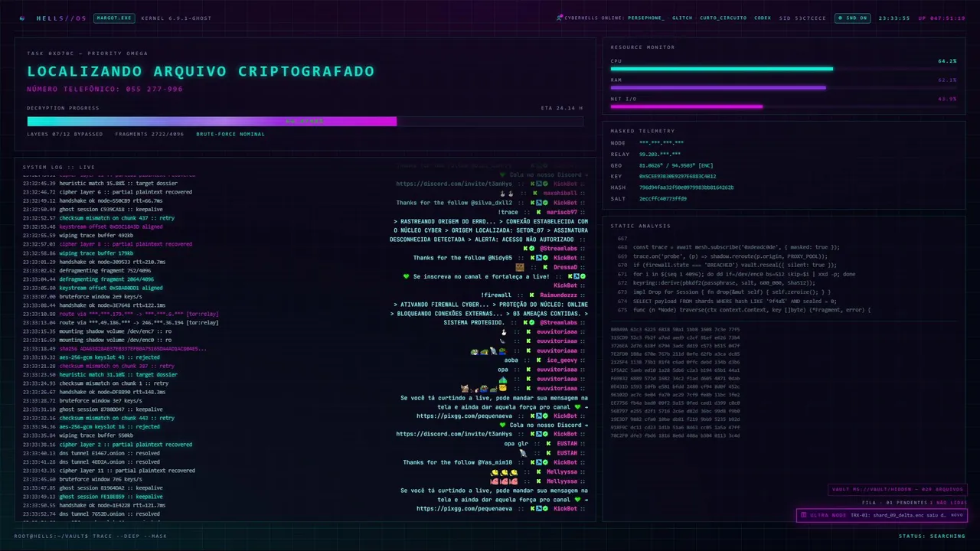Image resolution: width=980 pixels, height=551 pixels.
Task: Click code line 674 SELECT payload
Action: [727, 302]
